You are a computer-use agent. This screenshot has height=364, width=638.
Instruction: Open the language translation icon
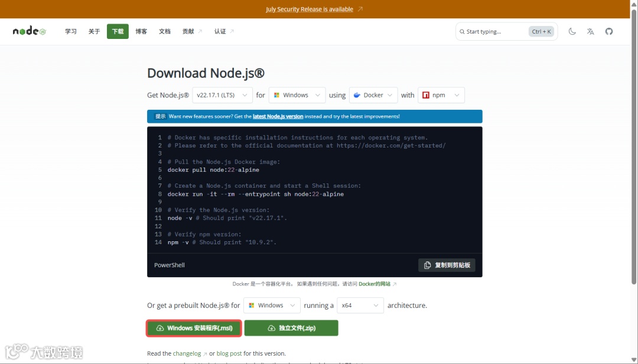590,31
